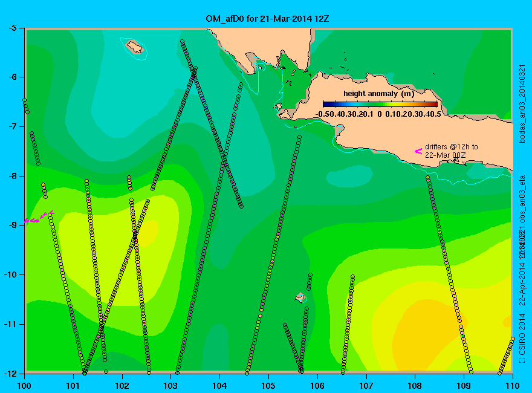Viewport: 532px width, 393px height.
Task: Click the x-axis label 106
Action: [x=317, y=386]
